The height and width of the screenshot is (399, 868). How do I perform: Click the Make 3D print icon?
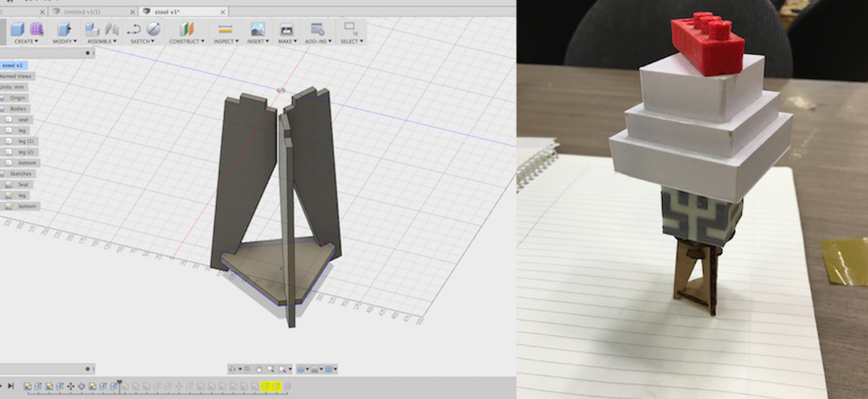[286, 29]
